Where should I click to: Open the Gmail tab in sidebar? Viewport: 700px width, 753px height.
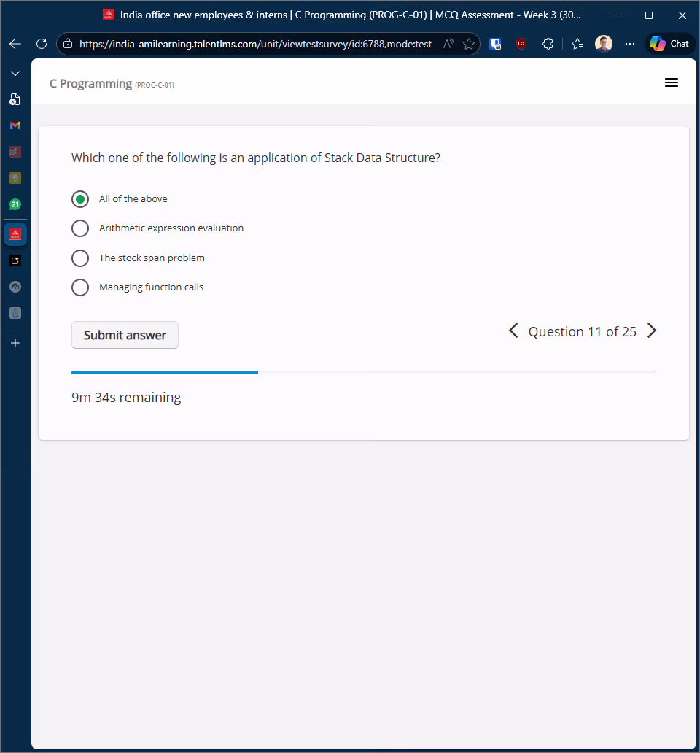click(15, 125)
